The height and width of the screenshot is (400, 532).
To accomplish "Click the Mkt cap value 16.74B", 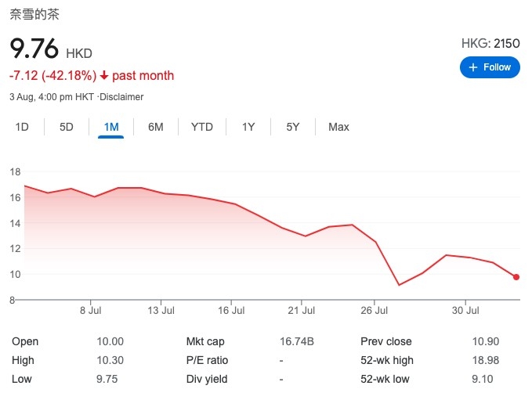I will tap(297, 341).
